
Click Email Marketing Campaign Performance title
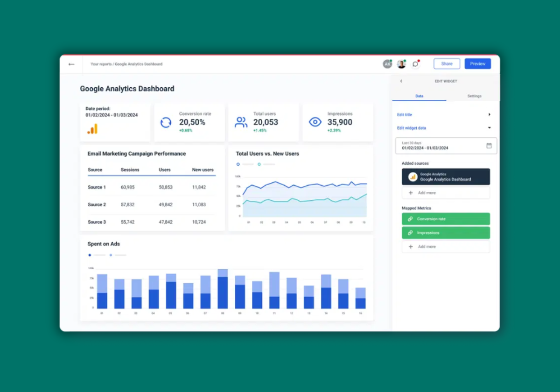tap(137, 154)
